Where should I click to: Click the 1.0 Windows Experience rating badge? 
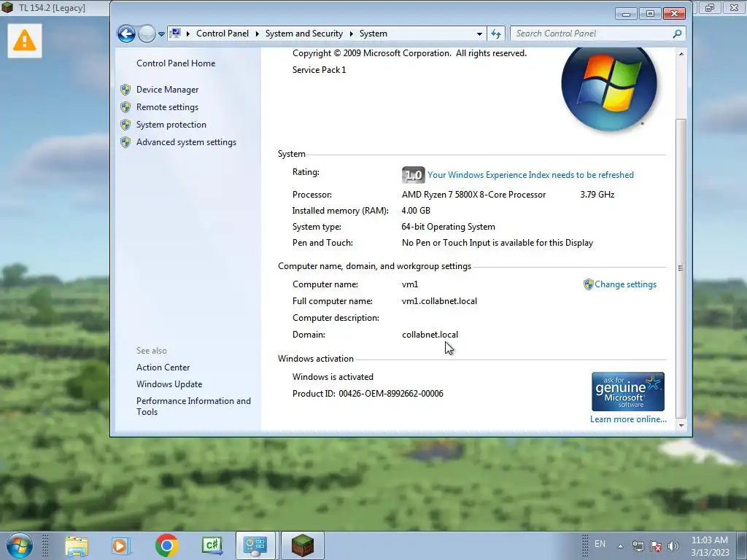click(413, 175)
